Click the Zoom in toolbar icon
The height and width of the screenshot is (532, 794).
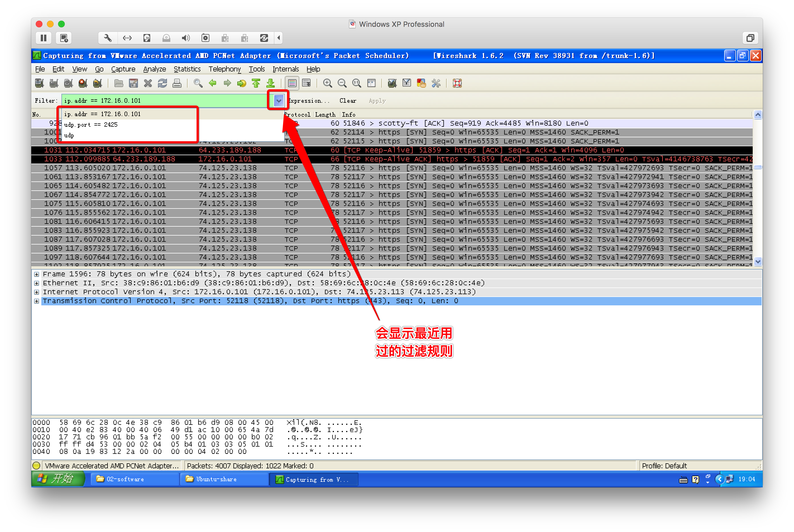[x=327, y=83]
